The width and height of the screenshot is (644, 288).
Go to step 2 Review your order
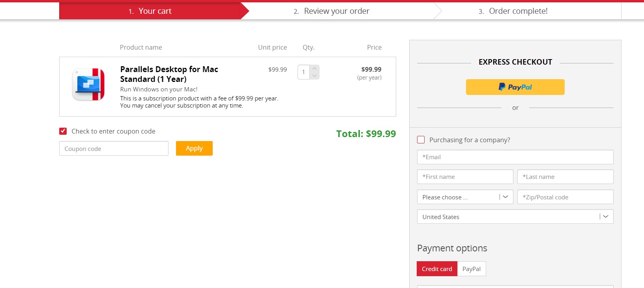331,11
